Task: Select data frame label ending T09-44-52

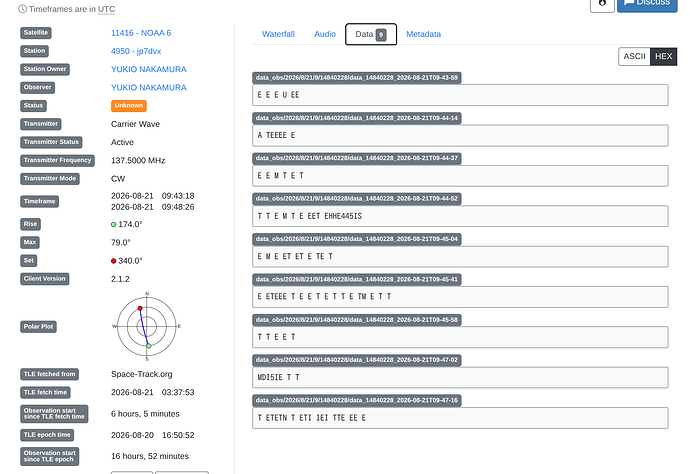Action: (357, 199)
